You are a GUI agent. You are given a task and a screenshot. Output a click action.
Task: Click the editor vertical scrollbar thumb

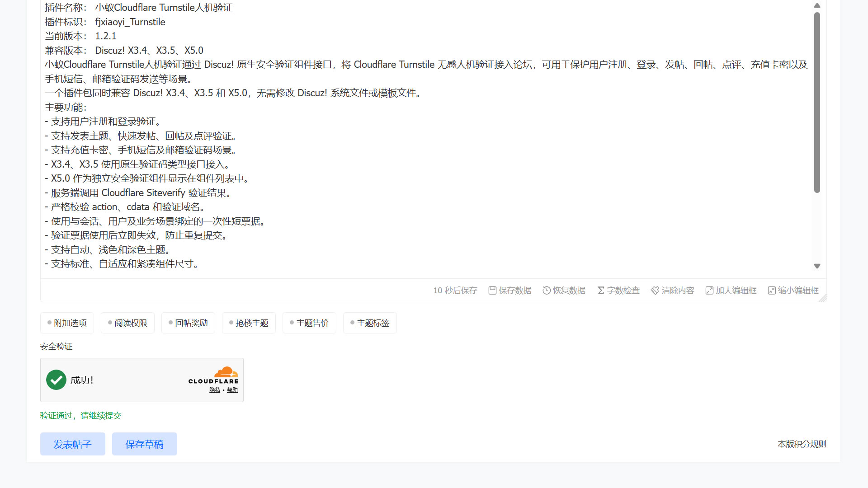click(x=817, y=103)
